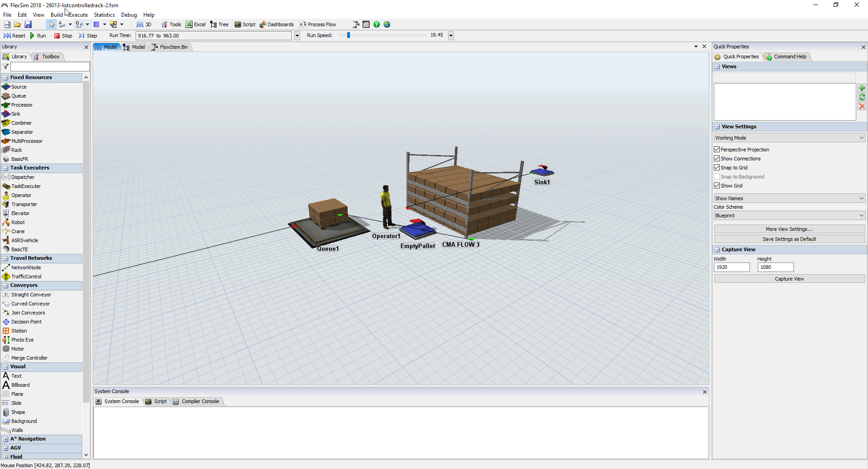Screen dimensions: 868x469
Task: Open the Dashboards toolbar item
Action: (277, 24)
